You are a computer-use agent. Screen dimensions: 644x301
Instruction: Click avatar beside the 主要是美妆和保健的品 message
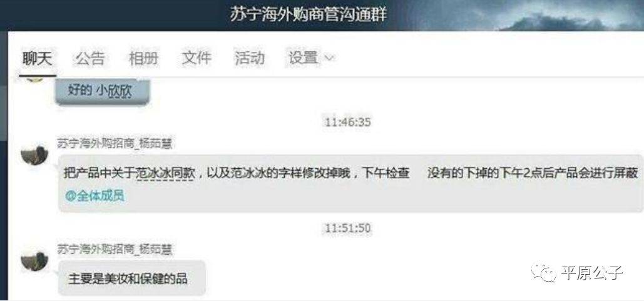pos(34,262)
